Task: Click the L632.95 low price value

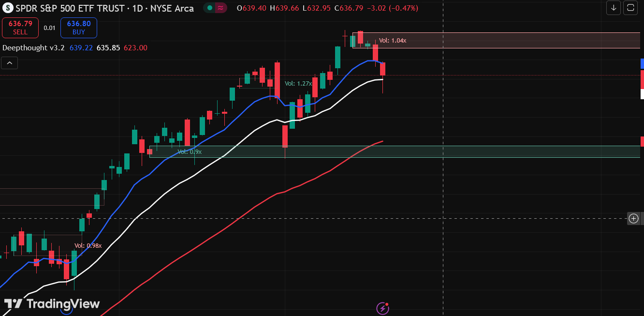Action: (317, 8)
